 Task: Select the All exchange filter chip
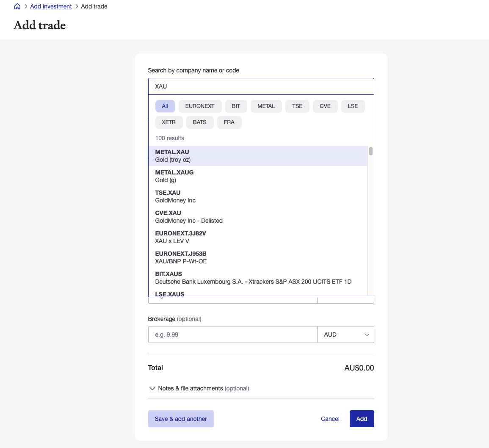[x=165, y=106]
